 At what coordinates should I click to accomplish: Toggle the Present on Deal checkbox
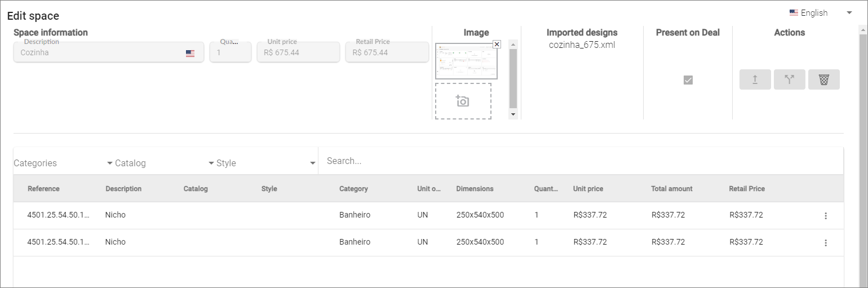click(688, 80)
